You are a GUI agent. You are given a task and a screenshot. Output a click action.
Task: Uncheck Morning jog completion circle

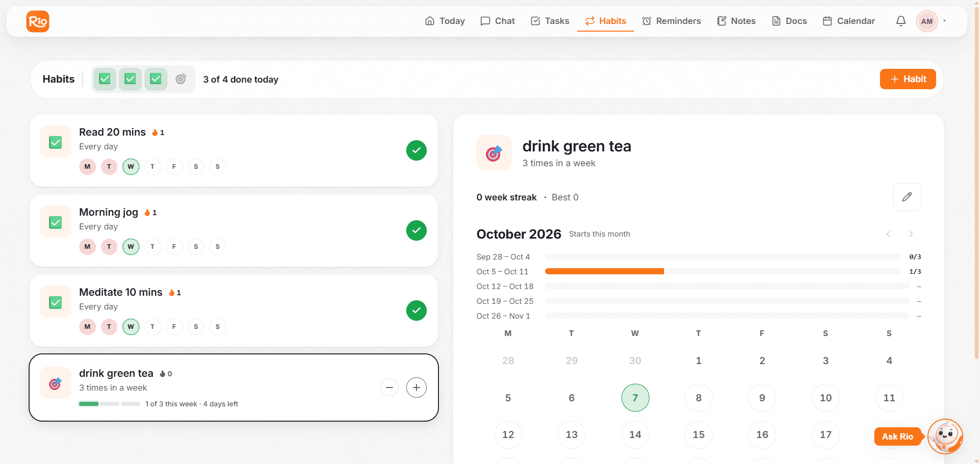pos(416,230)
